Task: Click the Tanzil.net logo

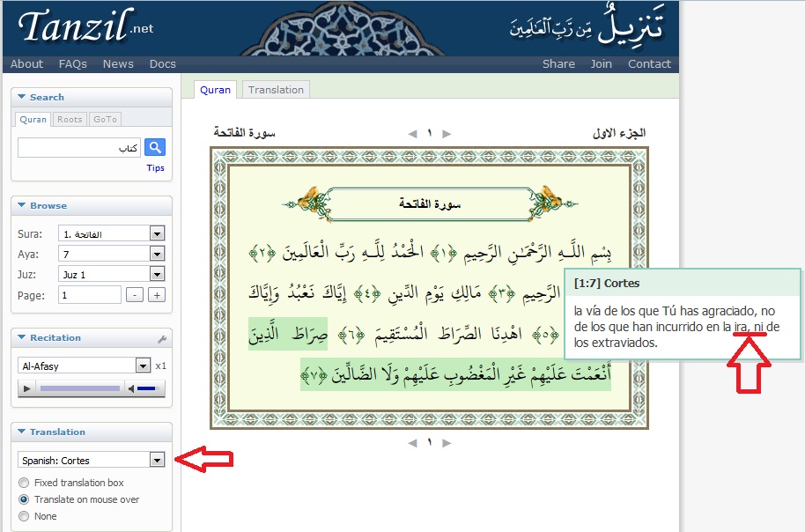Action: tap(85, 26)
